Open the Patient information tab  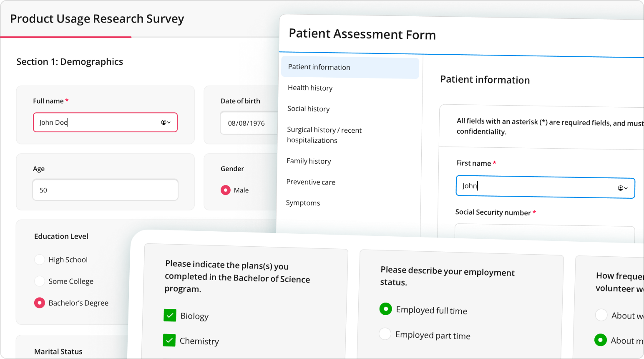(x=350, y=68)
